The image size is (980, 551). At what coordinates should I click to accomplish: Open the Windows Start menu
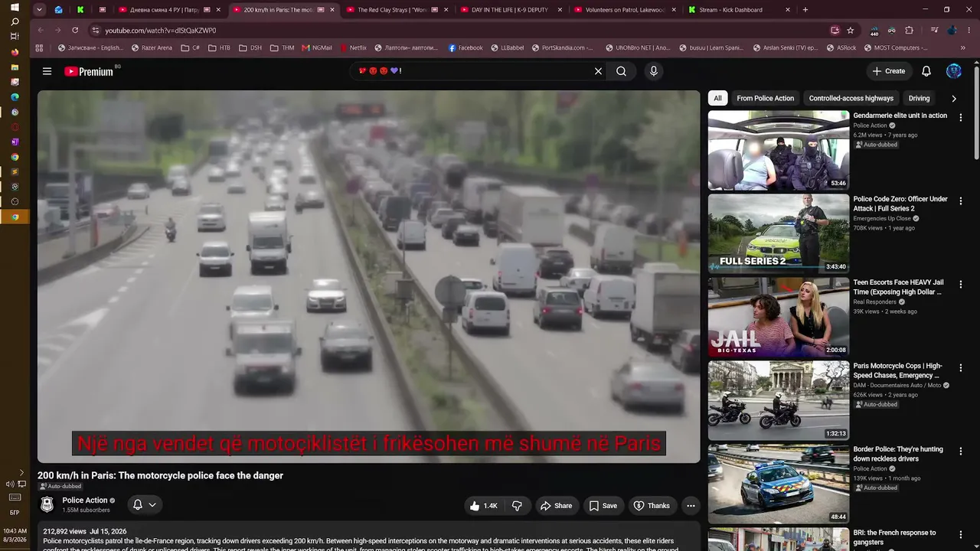[x=15, y=7]
